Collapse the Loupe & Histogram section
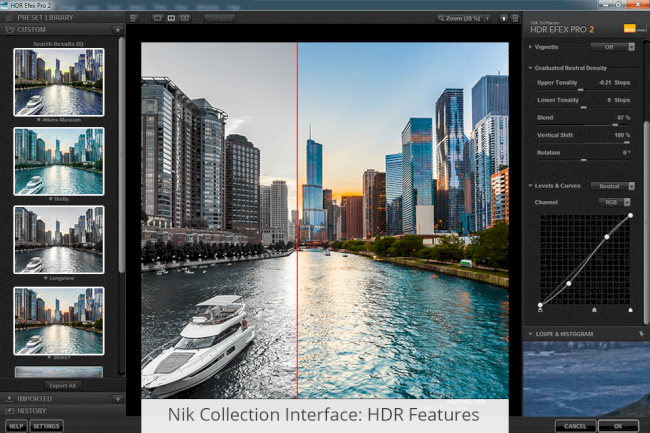 point(530,334)
